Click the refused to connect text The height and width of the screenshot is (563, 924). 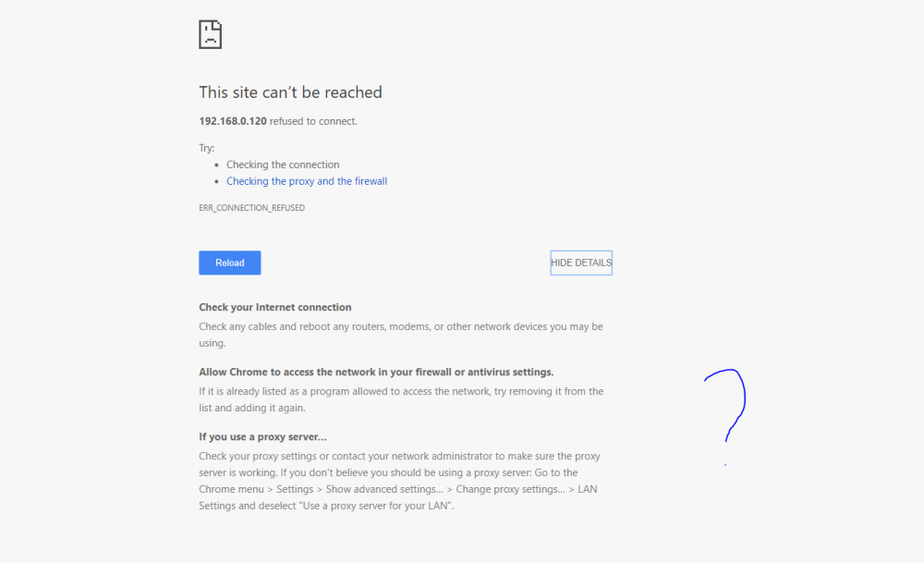coord(313,121)
